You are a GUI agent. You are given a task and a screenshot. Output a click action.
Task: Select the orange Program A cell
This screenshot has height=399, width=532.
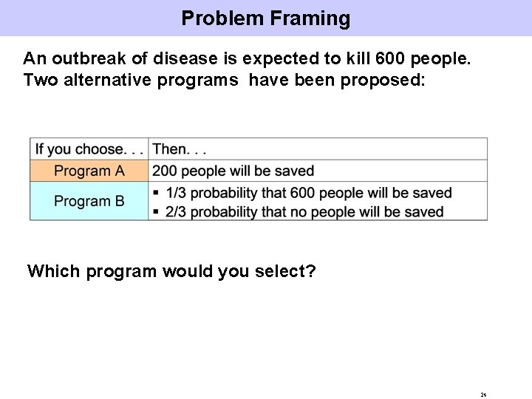tap(89, 171)
